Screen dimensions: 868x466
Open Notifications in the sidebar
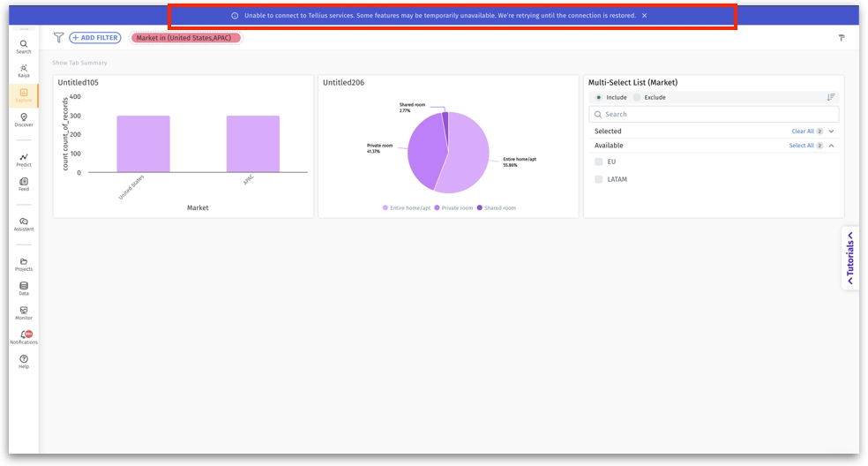(x=24, y=337)
